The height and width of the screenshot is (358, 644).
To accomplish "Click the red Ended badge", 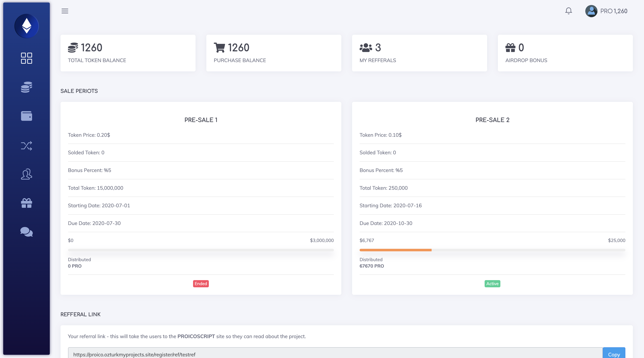I will click(x=201, y=284).
